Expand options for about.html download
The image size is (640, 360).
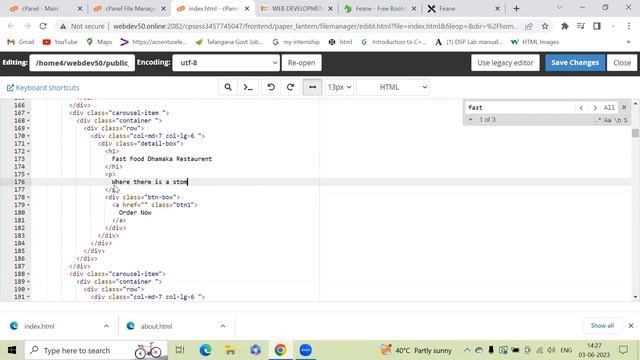(x=223, y=326)
